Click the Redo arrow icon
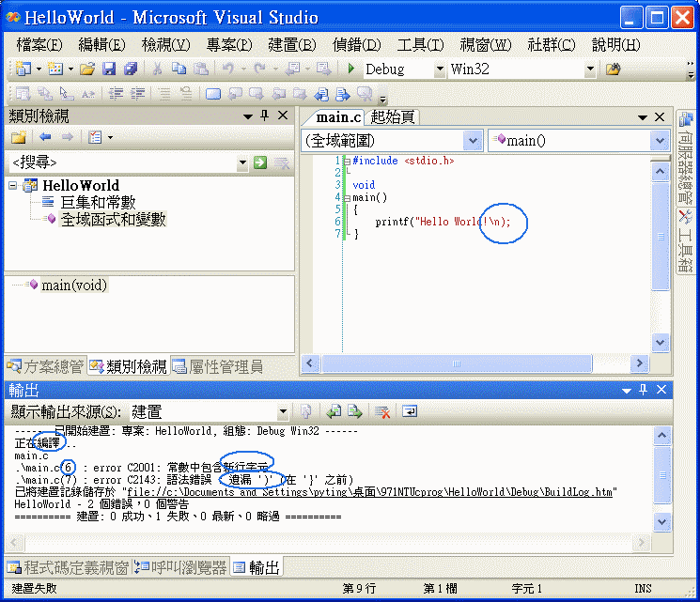The height and width of the screenshot is (602, 700). (x=259, y=69)
